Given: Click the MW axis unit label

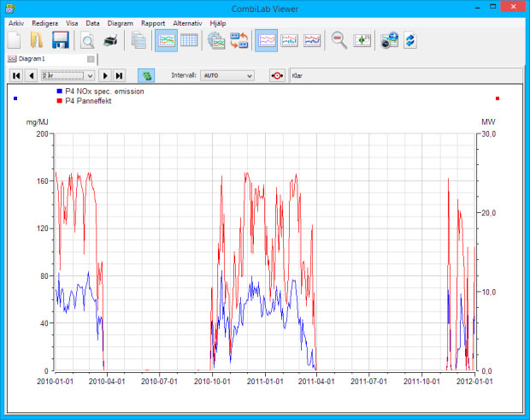Looking at the screenshot, I should [x=488, y=122].
